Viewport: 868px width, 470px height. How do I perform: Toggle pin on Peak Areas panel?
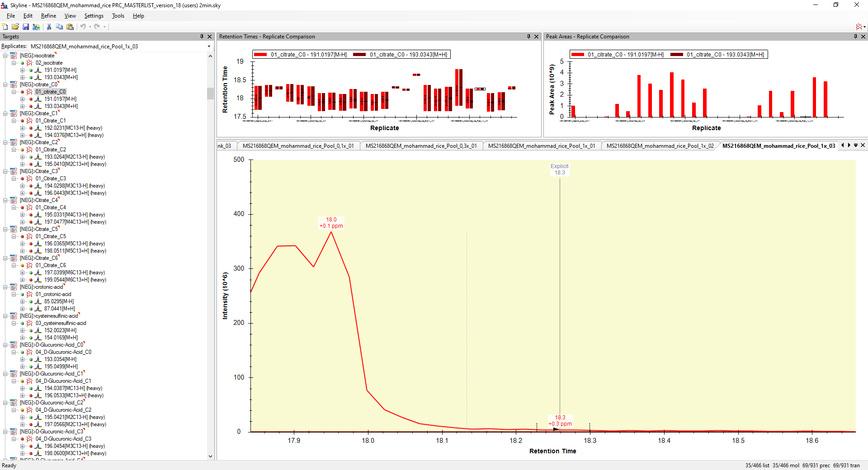click(x=855, y=37)
